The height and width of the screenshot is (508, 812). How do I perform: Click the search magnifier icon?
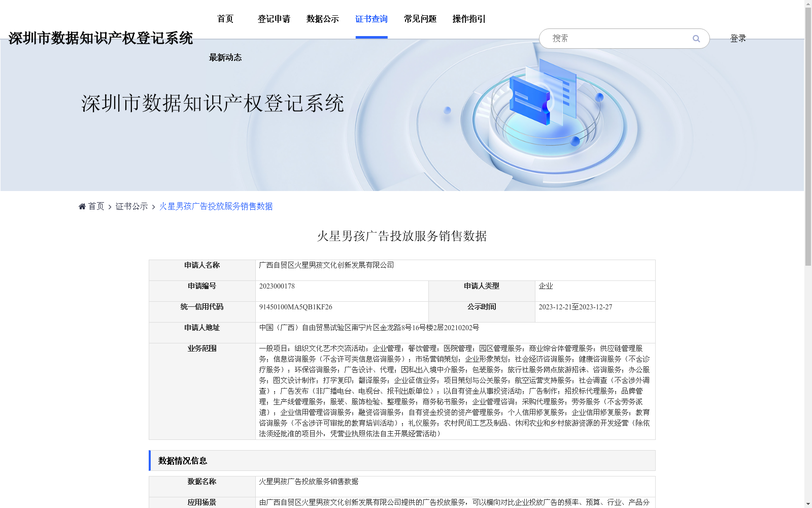click(x=696, y=39)
